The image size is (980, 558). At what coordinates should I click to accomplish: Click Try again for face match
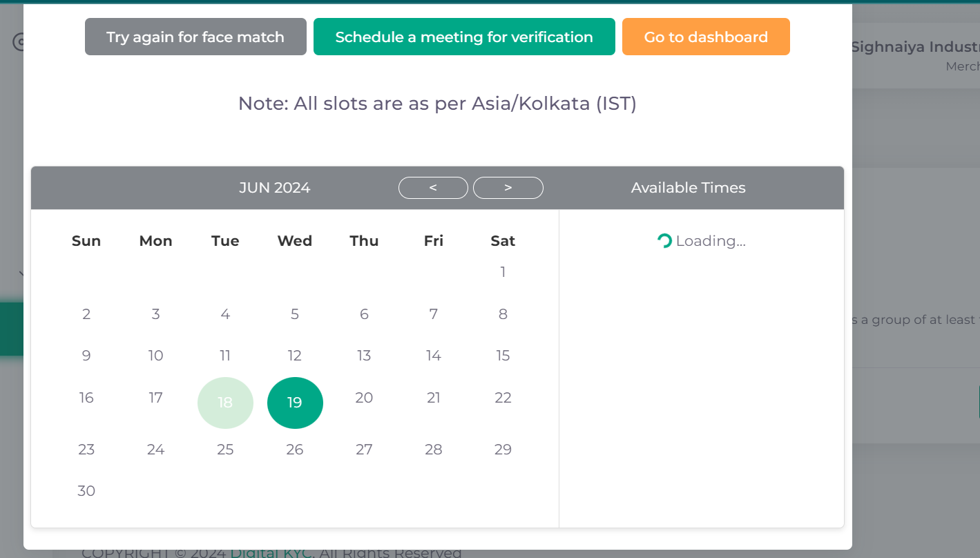click(195, 37)
